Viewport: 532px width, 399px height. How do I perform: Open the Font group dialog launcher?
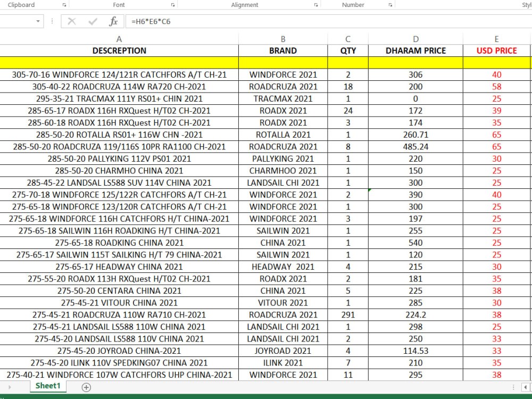pyautogui.click(x=172, y=4)
